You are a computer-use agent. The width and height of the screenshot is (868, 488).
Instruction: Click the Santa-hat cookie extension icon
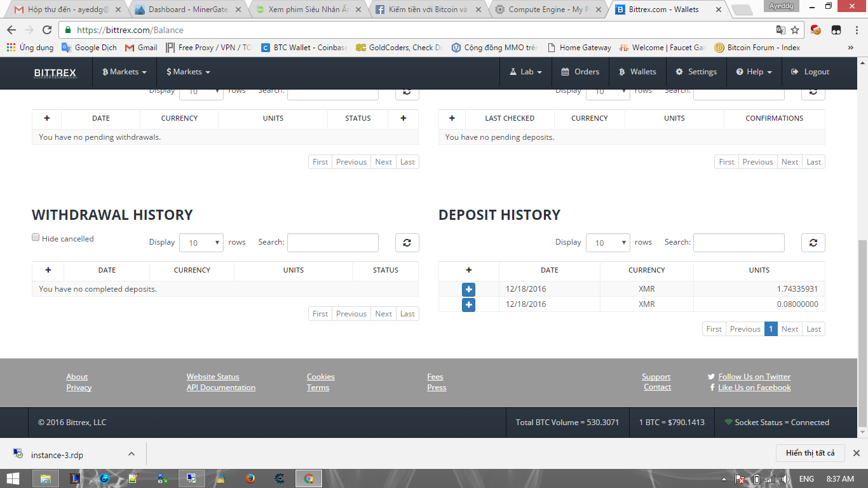[x=816, y=30]
